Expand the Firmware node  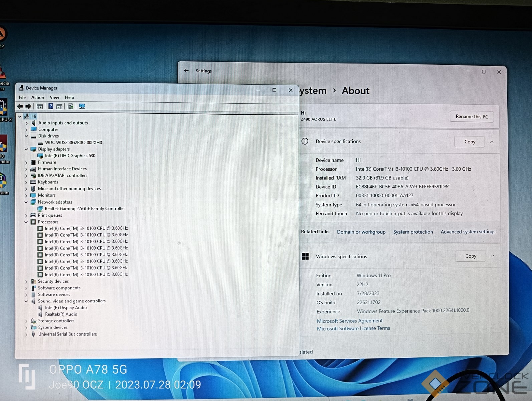click(x=26, y=163)
